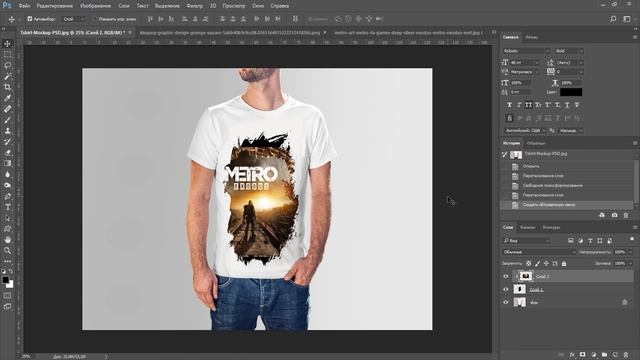
Task: Select the Rectangular Marquee tool
Action: [x=7, y=54]
